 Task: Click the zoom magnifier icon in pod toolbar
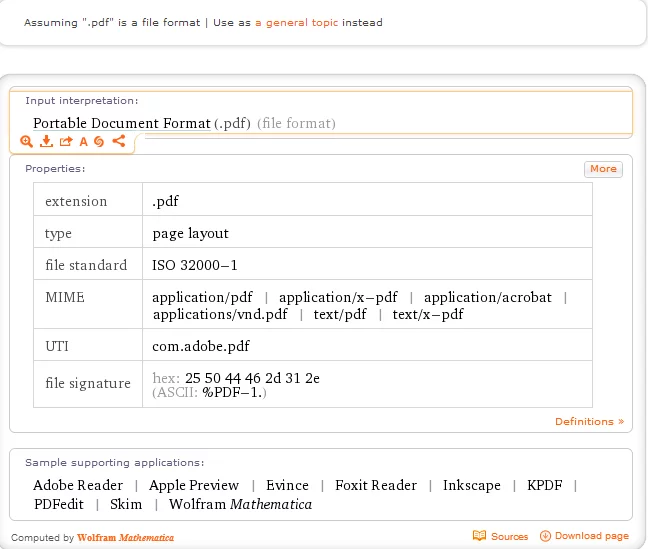pos(27,142)
